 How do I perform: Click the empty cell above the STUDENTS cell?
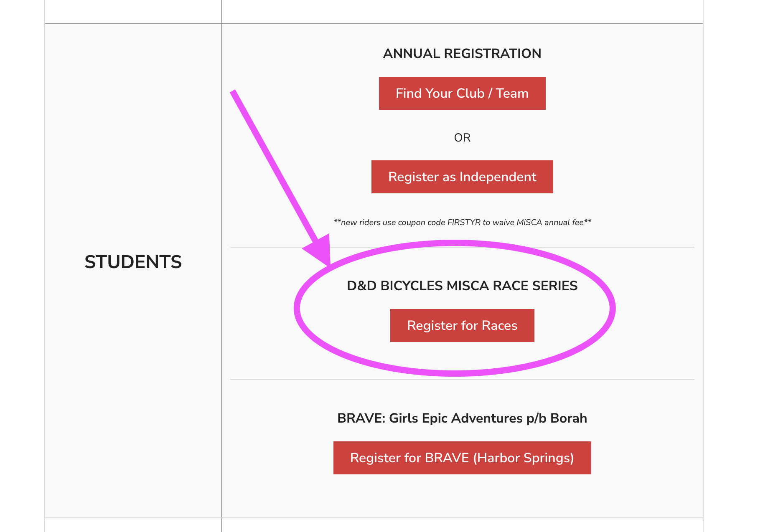click(133, 11)
